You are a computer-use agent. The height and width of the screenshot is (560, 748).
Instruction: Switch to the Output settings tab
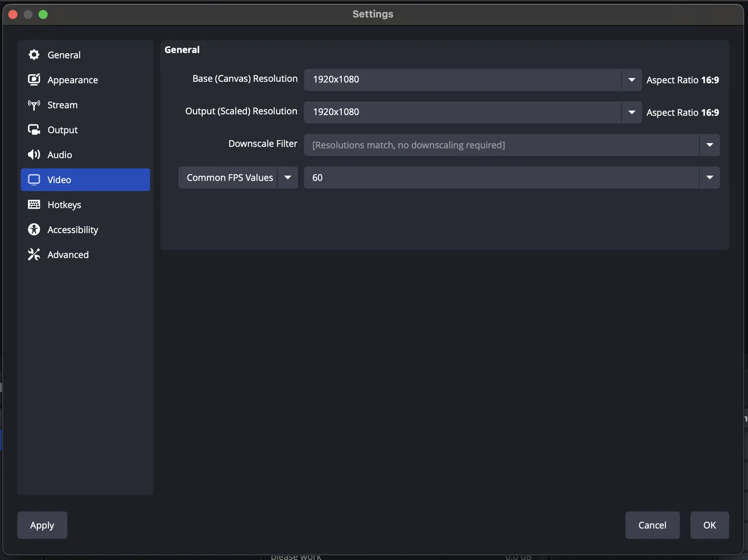coord(85,130)
